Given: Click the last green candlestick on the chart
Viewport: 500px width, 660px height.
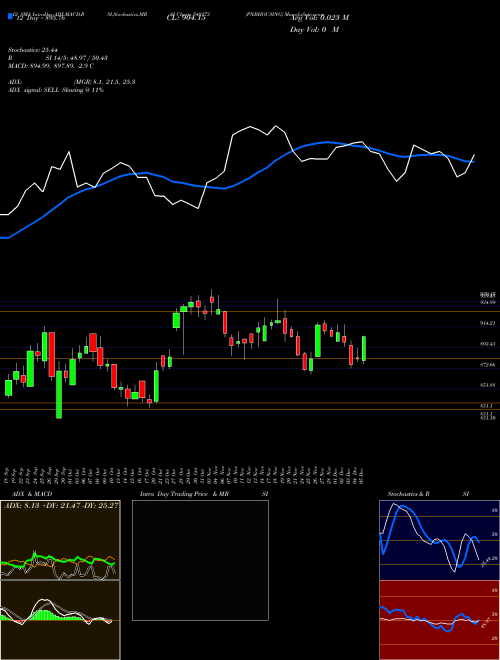Looking at the screenshot, I should pyautogui.click(x=364, y=349).
